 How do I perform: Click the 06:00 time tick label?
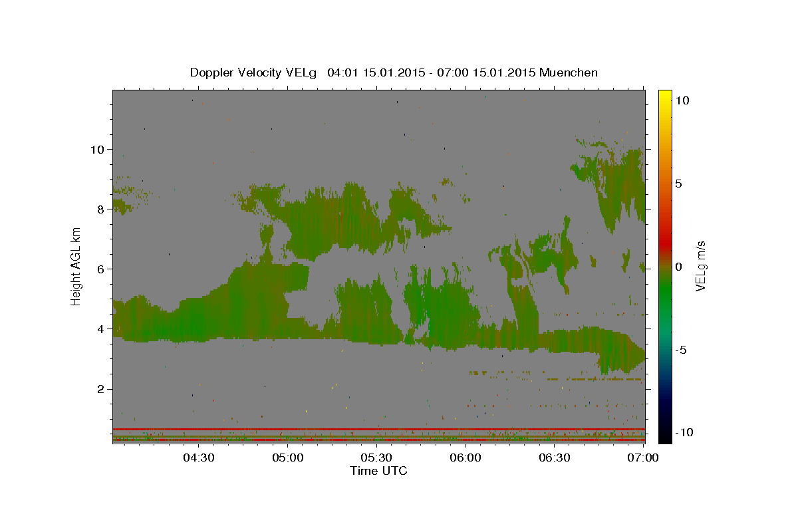(x=465, y=458)
